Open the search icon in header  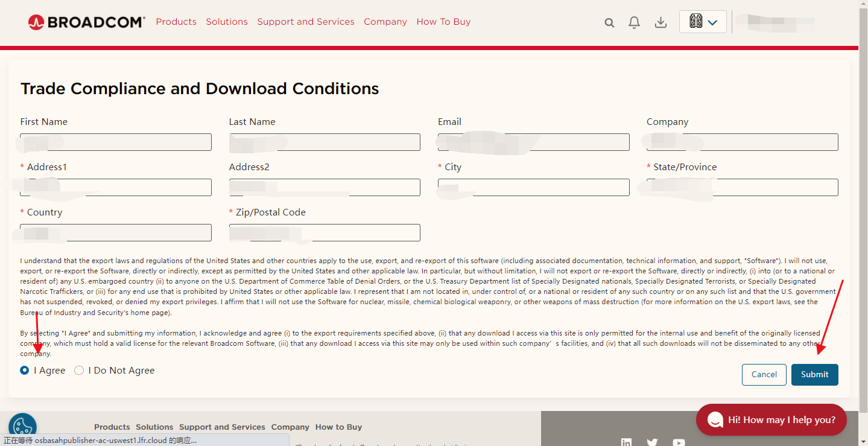click(609, 22)
